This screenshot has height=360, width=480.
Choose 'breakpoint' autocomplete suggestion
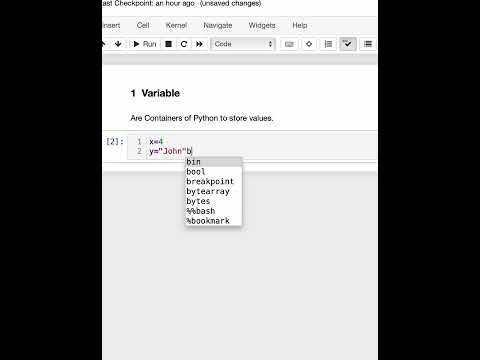[213, 181]
